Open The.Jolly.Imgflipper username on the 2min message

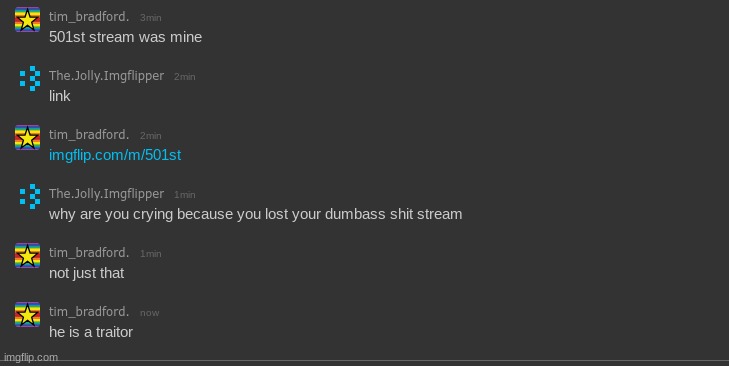pos(106,76)
